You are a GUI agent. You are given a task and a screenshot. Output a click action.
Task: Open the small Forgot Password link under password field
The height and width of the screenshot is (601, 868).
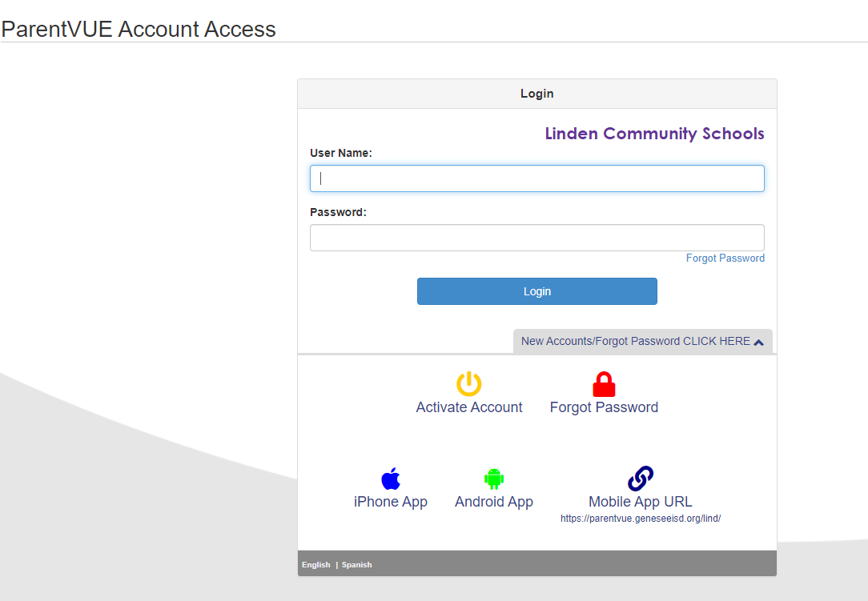pyautogui.click(x=725, y=258)
